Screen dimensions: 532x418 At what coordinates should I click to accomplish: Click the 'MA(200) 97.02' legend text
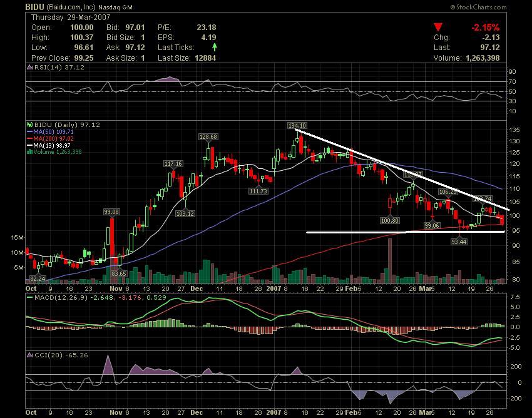[x=53, y=139]
